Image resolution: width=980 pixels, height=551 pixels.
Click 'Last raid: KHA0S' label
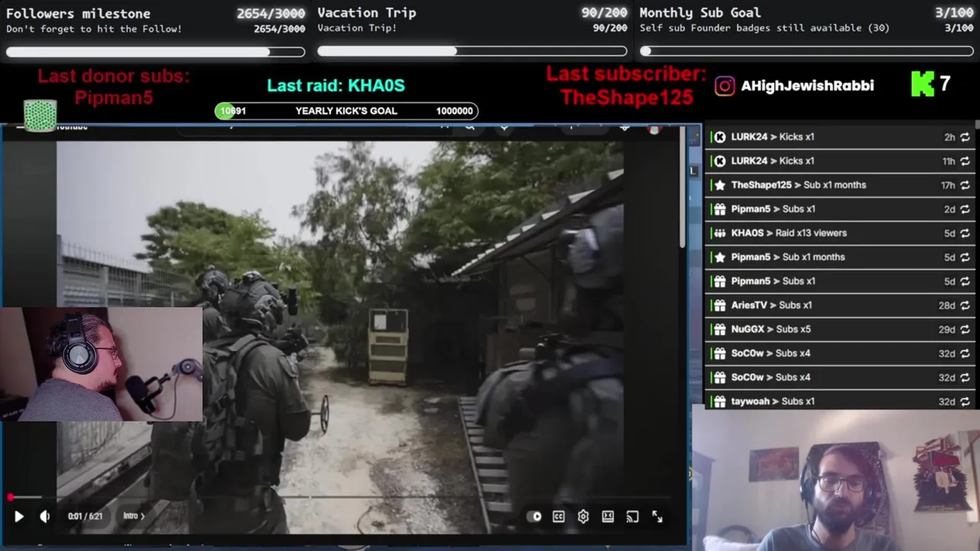336,86
